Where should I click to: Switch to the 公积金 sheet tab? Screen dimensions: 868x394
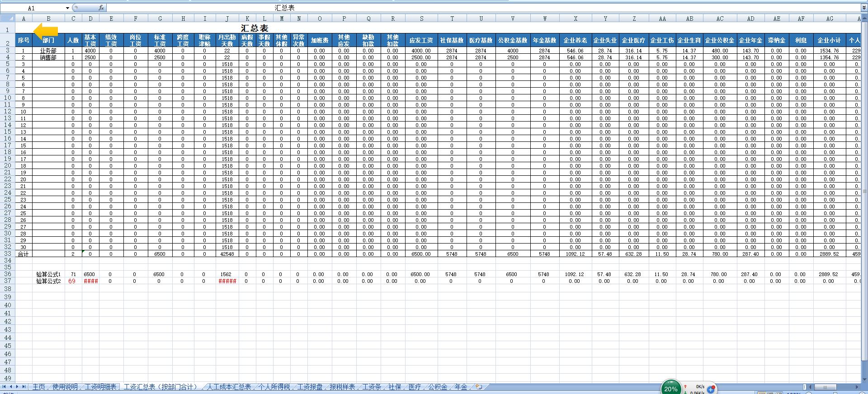[438, 387]
